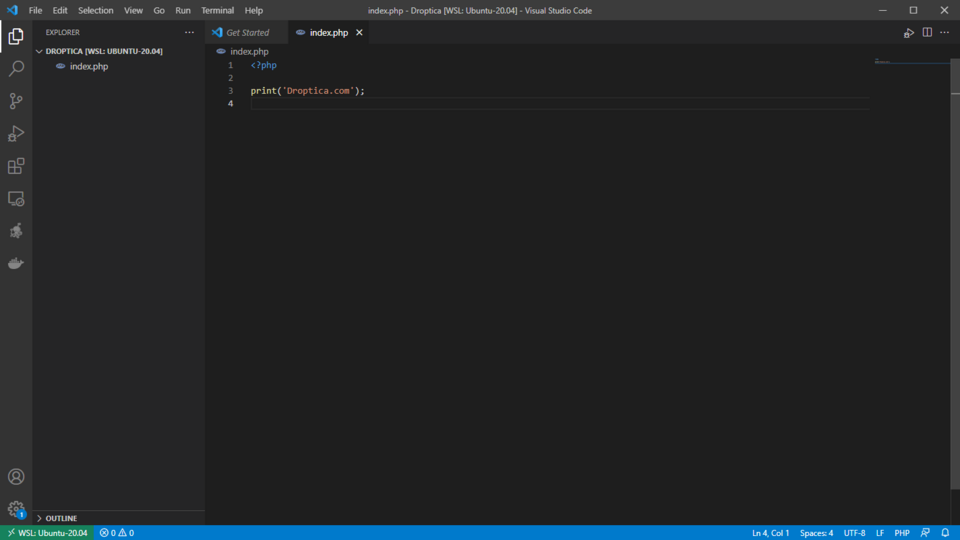Click line number 2 in gutter
Screen dimensions: 960x540
click(x=231, y=78)
